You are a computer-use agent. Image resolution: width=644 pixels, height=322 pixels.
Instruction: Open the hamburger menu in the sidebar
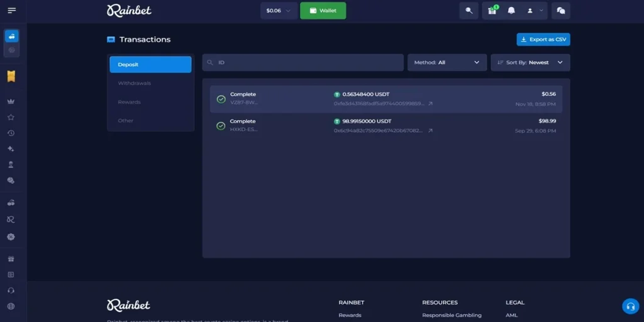point(11,10)
